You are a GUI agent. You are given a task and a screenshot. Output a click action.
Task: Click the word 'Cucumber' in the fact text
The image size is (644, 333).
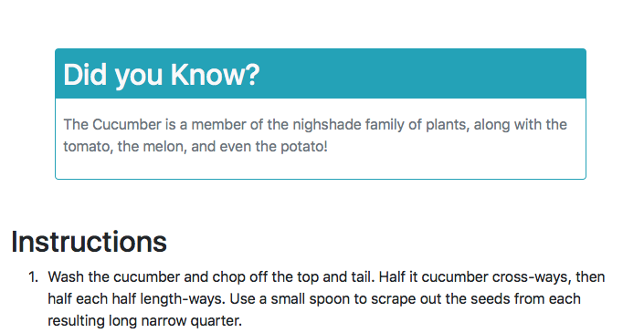point(127,125)
